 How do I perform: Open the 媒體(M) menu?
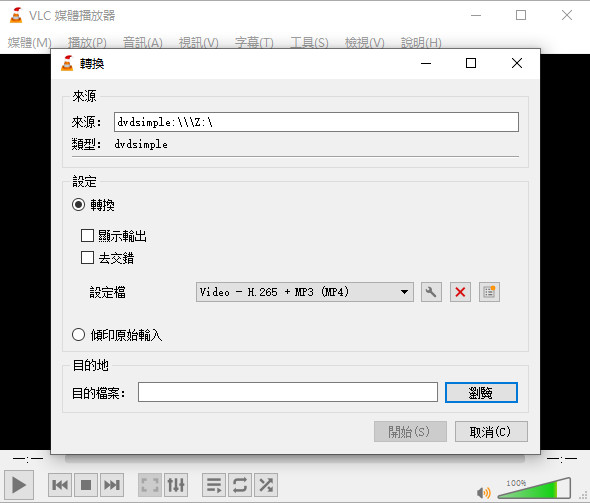30,43
